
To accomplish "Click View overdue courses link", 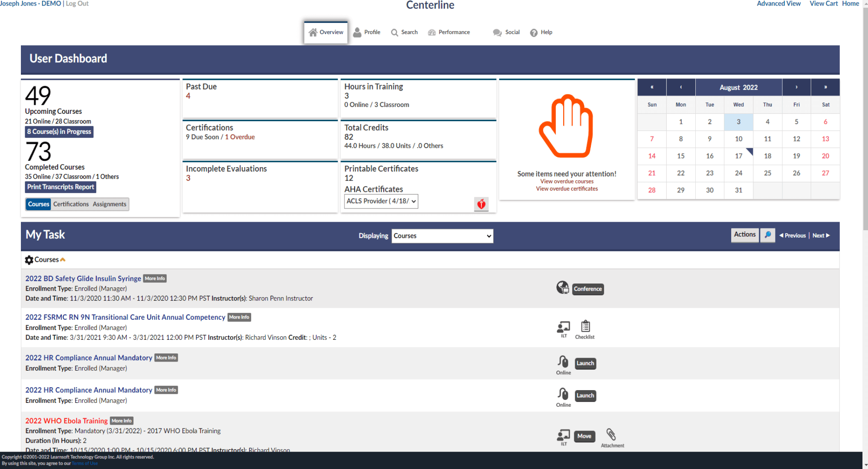I will coord(567,181).
